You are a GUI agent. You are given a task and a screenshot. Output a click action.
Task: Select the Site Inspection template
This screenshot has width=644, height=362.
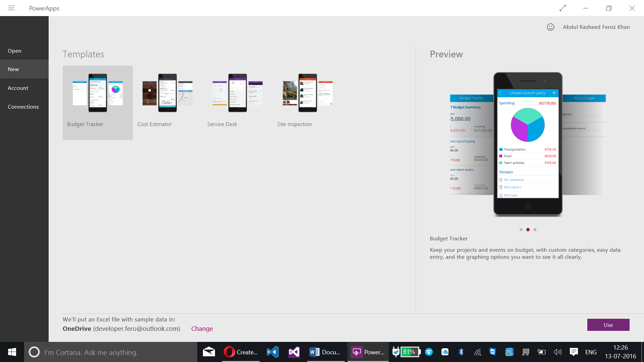[x=308, y=103]
